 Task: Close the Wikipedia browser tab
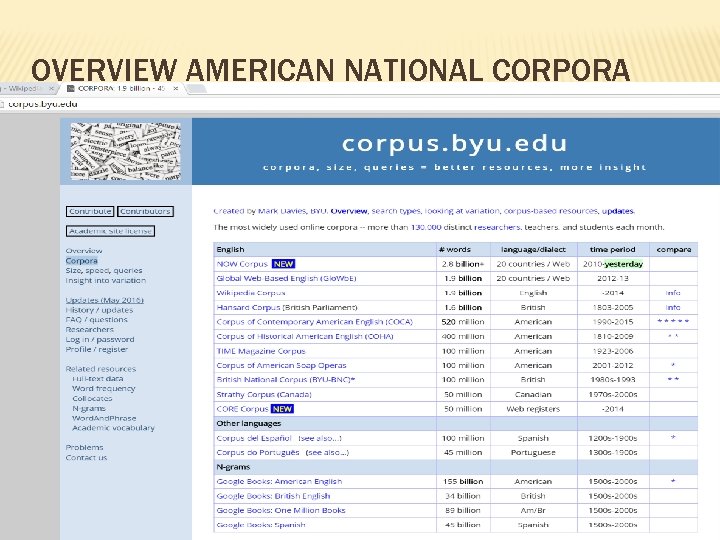51,88
